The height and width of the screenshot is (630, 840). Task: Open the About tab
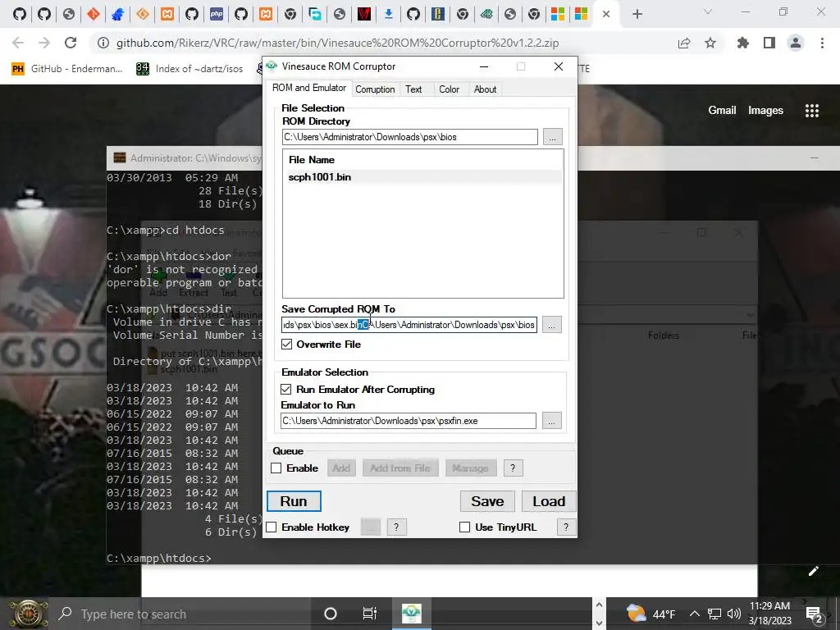point(485,89)
